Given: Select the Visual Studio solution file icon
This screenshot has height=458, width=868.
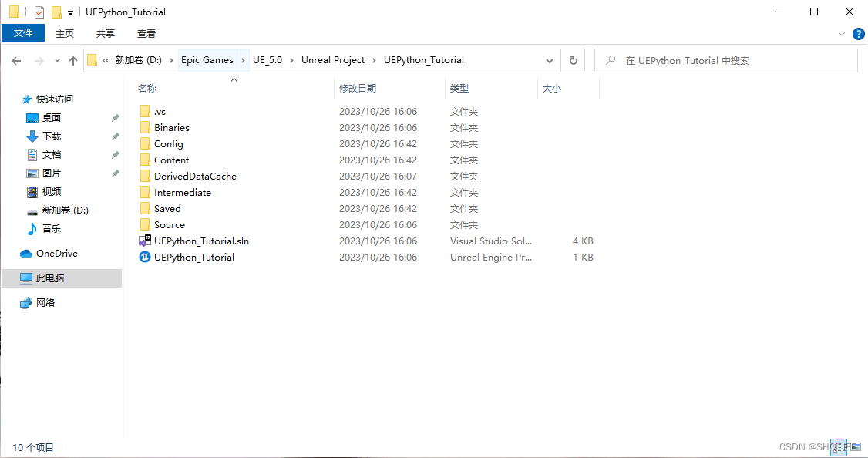Looking at the screenshot, I should pyautogui.click(x=144, y=241).
